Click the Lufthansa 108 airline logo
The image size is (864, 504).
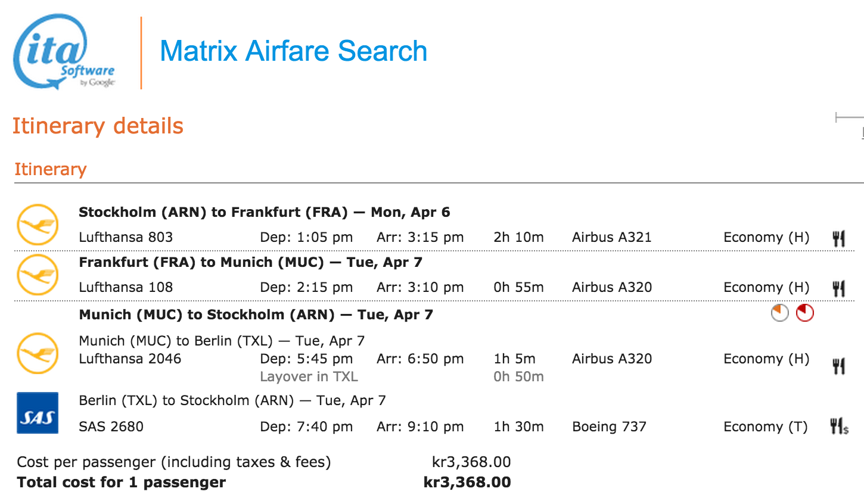tap(38, 275)
